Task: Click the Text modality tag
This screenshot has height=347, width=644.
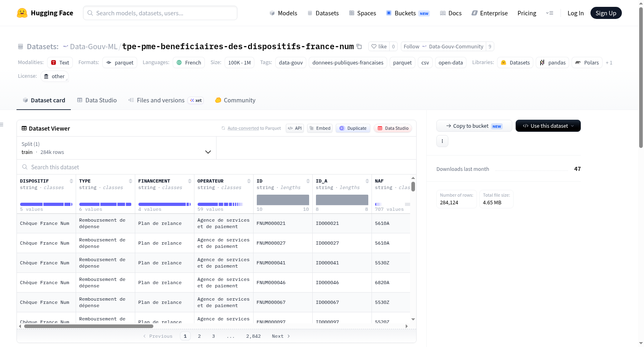Action: coord(60,62)
